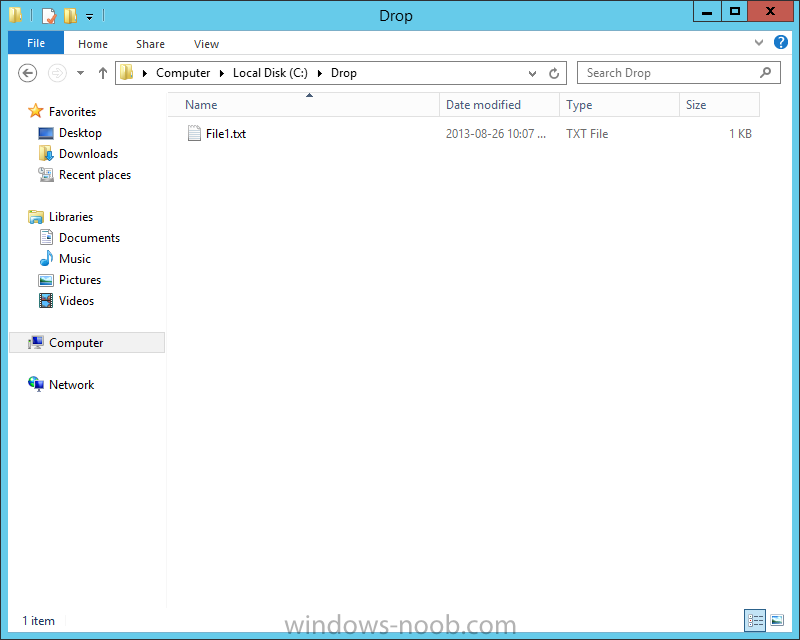The width and height of the screenshot is (800, 640).
Task: Go up one folder level
Action: pyautogui.click(x=103, y=73)
